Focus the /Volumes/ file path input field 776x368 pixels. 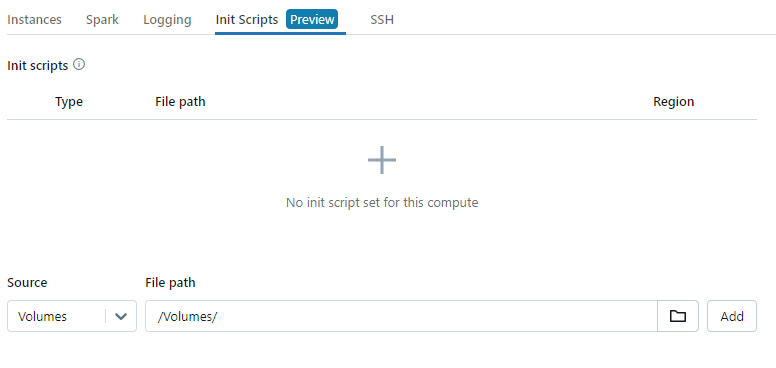point(401,316)
